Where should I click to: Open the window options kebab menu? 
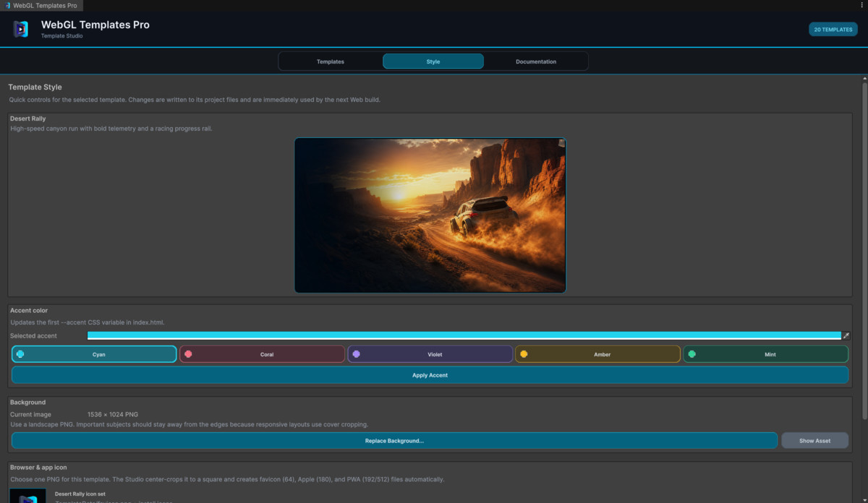(x=861, y=5)
